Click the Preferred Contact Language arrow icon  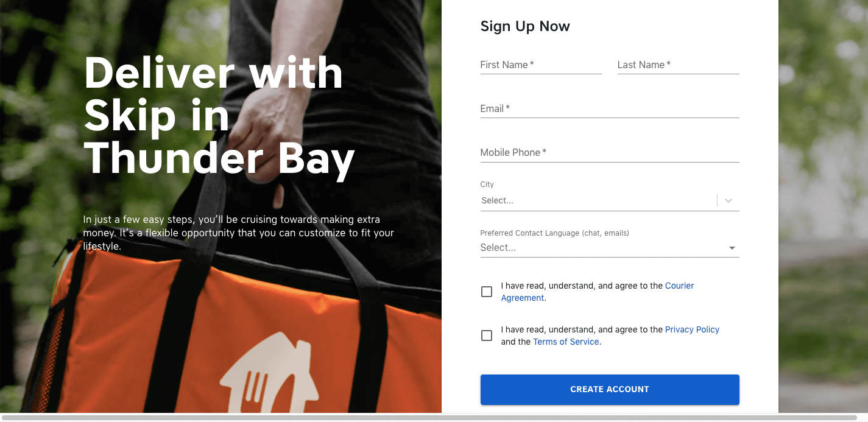coord(732,248)
